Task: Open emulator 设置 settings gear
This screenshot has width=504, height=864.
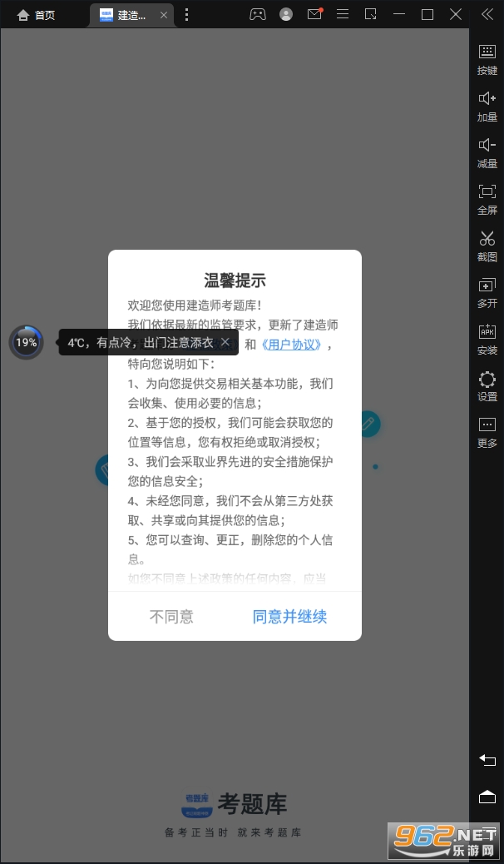Action: pyautogui.click(x=487, y=386)
